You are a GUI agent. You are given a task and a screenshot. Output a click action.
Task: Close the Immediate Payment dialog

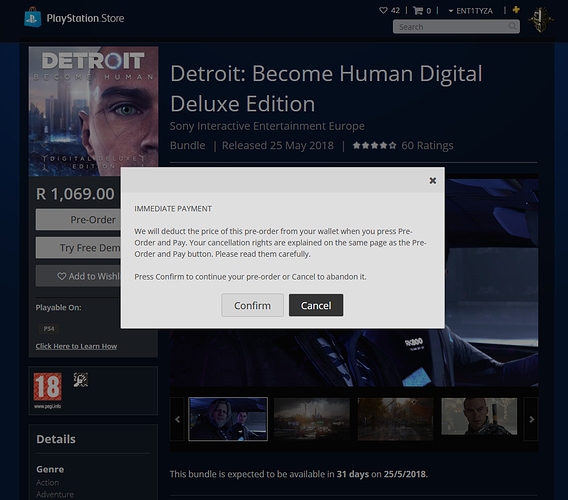click(433, 180)
